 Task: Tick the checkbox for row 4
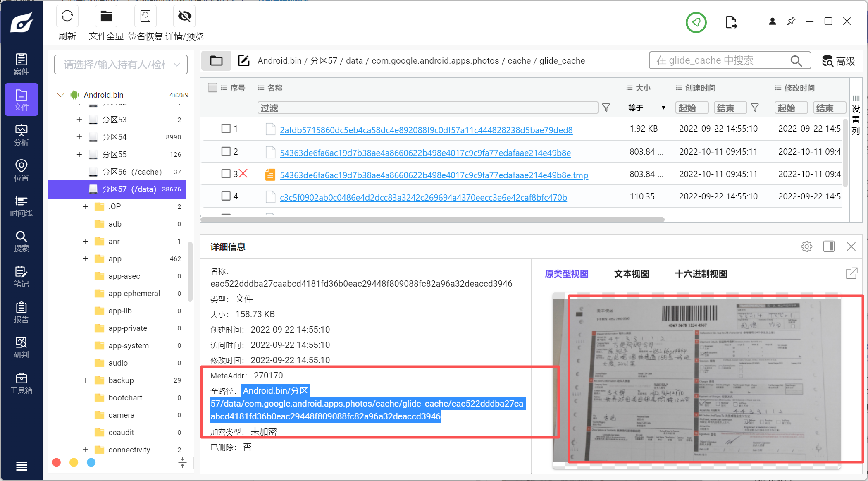coord(226,196)
